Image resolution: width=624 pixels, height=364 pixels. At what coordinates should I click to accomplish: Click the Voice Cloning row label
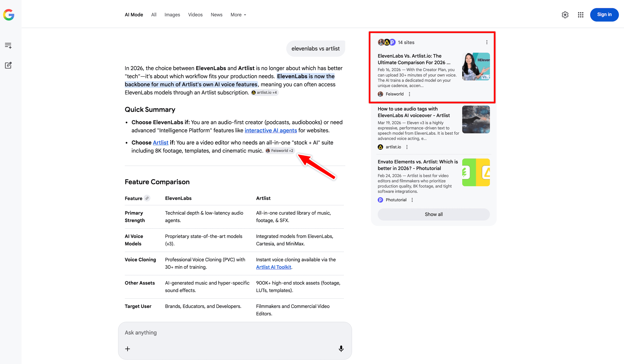click(x=140, y=260)
